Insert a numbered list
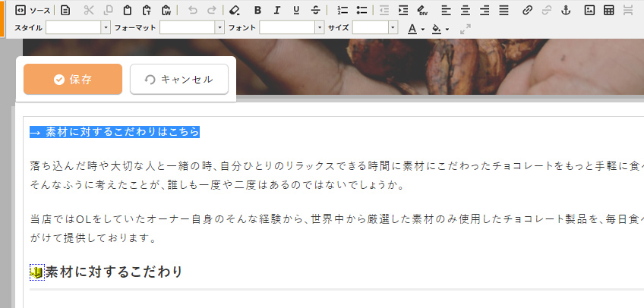 click(x=342, y=10)
